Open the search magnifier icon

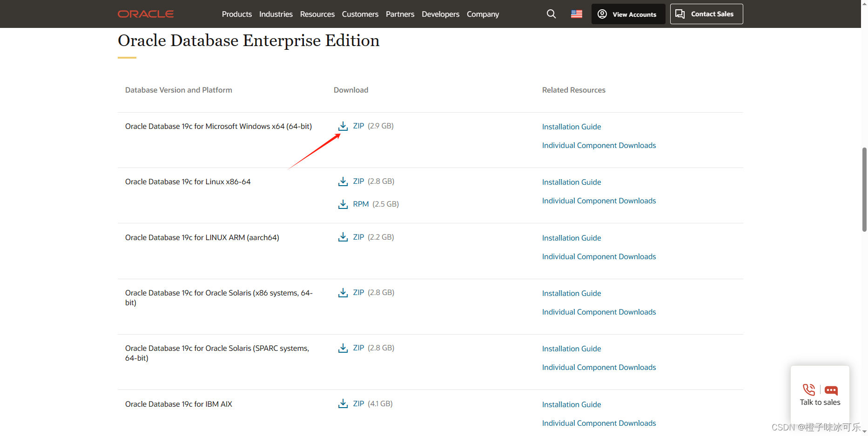(551, 14)
